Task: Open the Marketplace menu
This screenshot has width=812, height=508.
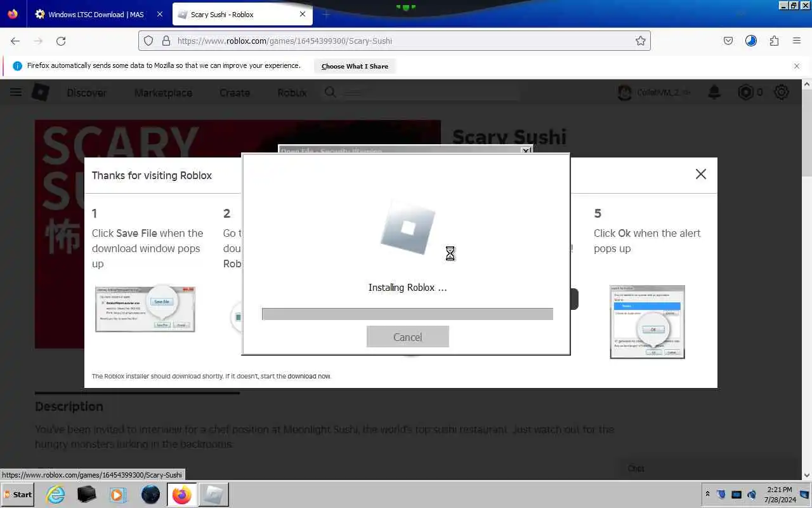Action: [x=163, y=93]
